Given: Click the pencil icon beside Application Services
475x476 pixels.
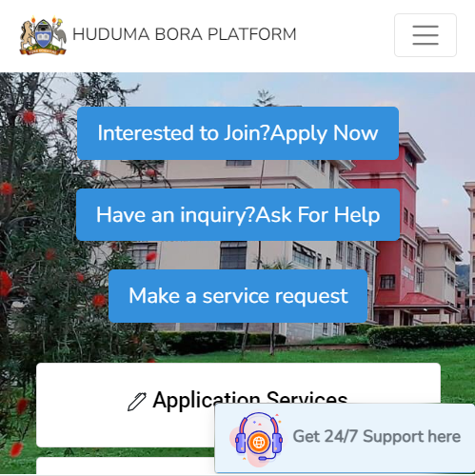Looking at the screenshot, I should pos(137,402).
